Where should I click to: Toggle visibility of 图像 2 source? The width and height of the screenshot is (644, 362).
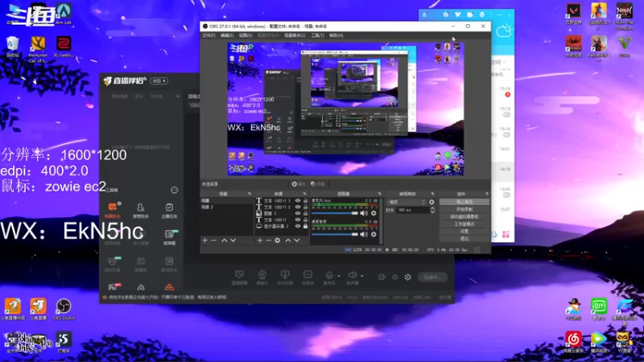coord(298,213)
